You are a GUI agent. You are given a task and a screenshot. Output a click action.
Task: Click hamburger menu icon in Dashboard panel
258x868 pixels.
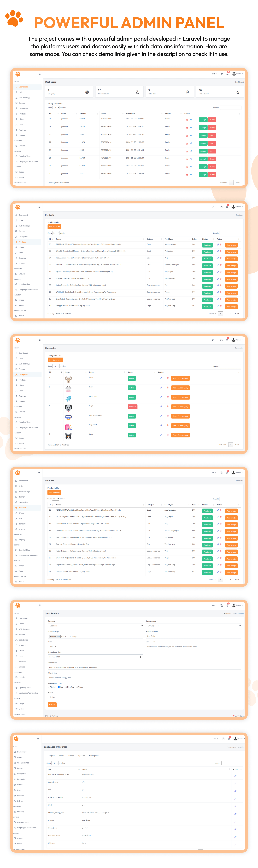[39, 74]
